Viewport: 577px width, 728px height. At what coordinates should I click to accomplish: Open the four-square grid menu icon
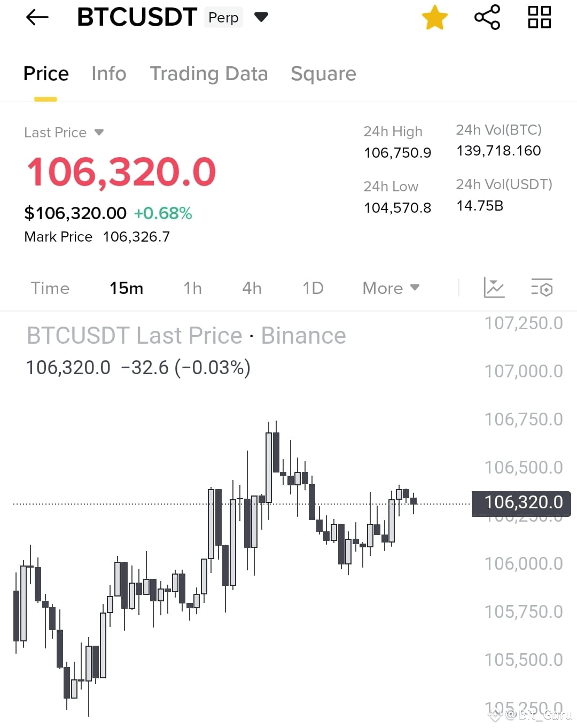click(x=540, y=17)
